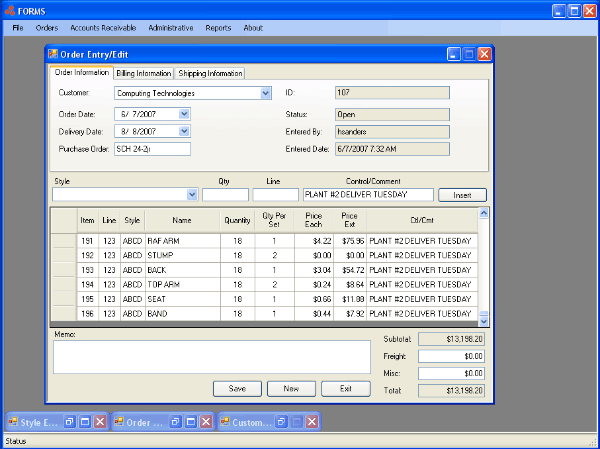
Task: Open the Accounts Receivable menu
Action: tap(103, 28)
